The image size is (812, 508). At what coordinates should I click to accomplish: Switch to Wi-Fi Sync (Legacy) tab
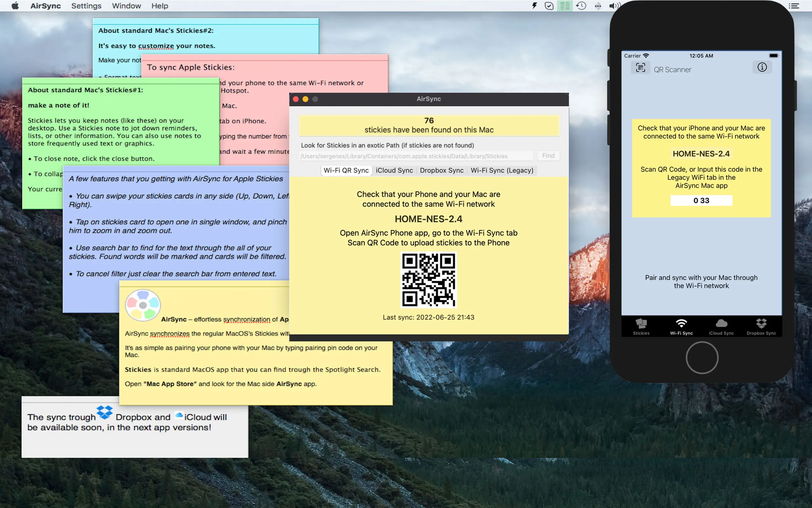tap(502, 170)
